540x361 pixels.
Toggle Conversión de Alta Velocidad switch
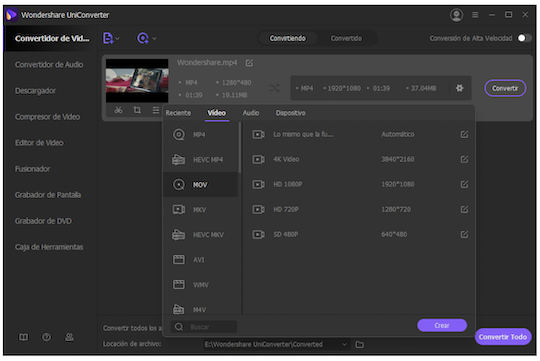pyautogui.click(x=525, y=38)
